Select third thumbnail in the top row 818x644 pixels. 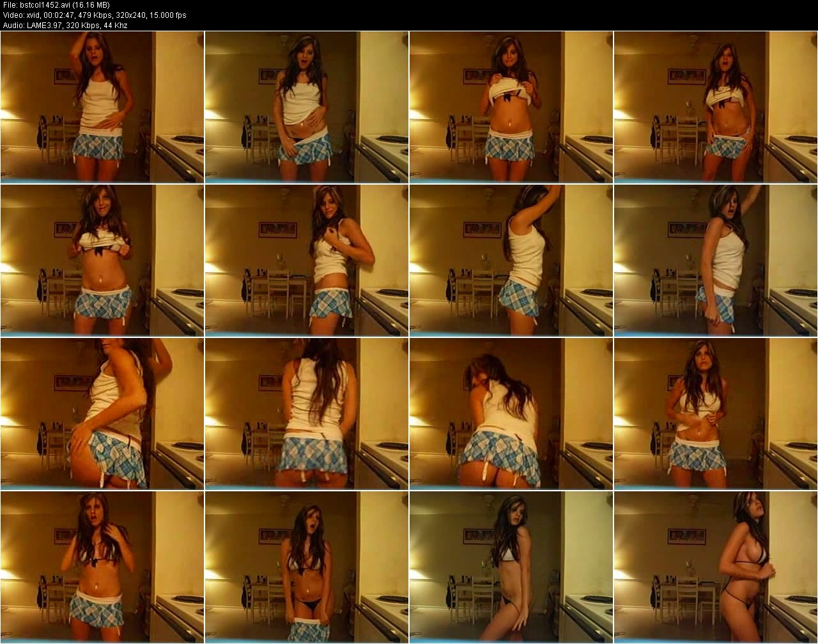coord(511,107)
